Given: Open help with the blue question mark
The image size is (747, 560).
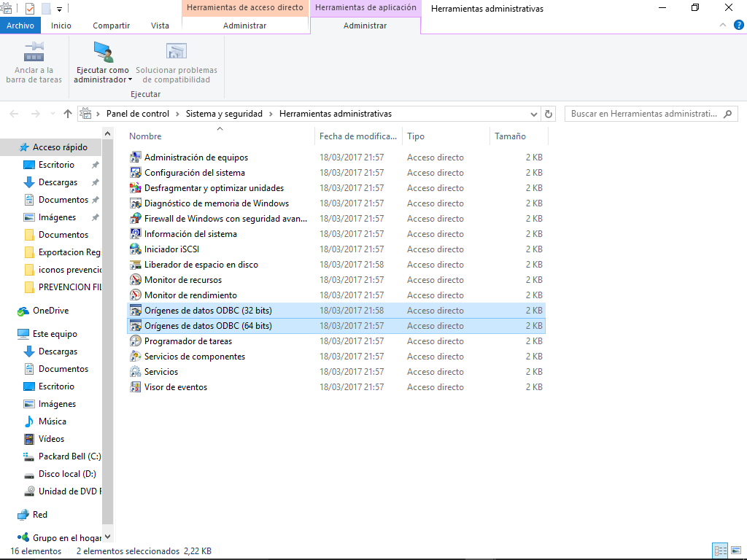Looking at the screenshot, I should point(739,25).
